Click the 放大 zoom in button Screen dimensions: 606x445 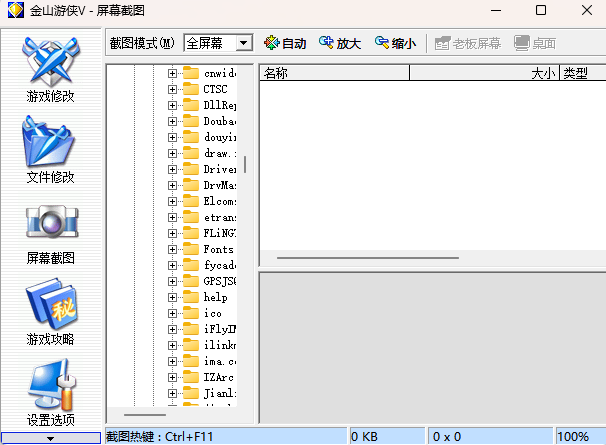click(340, 43)
